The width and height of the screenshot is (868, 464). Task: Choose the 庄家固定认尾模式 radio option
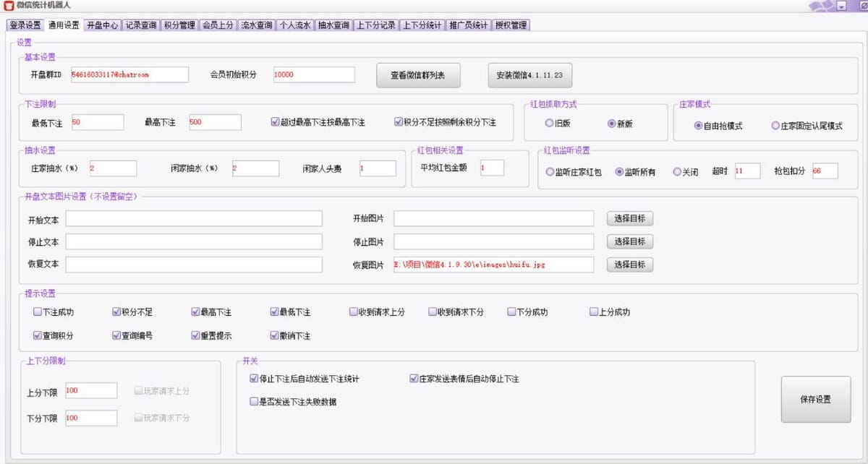[807, 125]
